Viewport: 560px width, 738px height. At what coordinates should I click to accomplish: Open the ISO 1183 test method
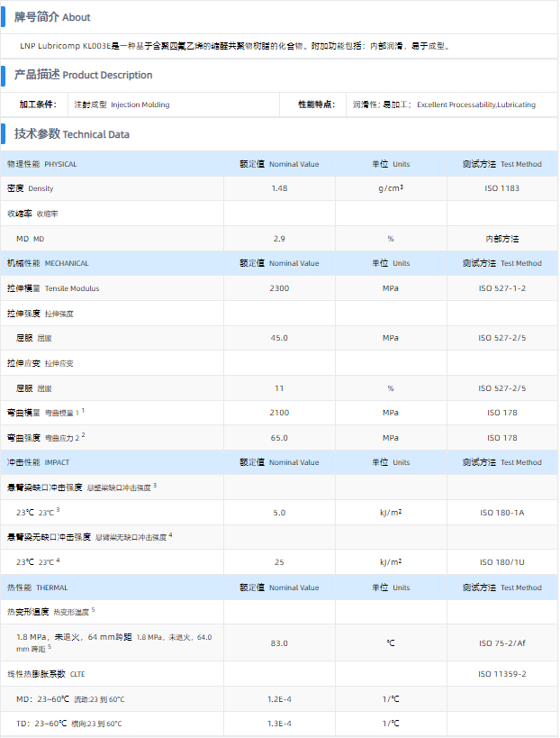tap(502, 188)
